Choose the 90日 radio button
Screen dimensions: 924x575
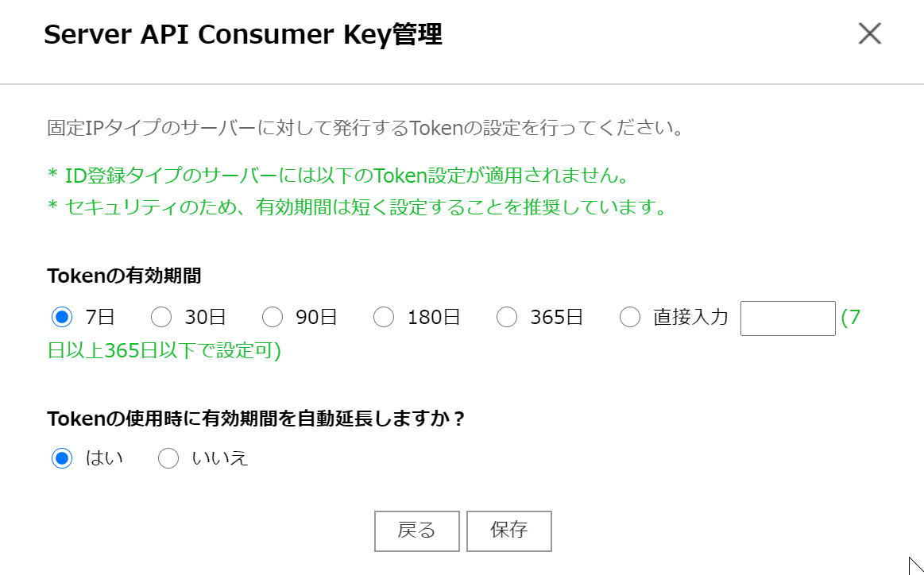point(273,317)
